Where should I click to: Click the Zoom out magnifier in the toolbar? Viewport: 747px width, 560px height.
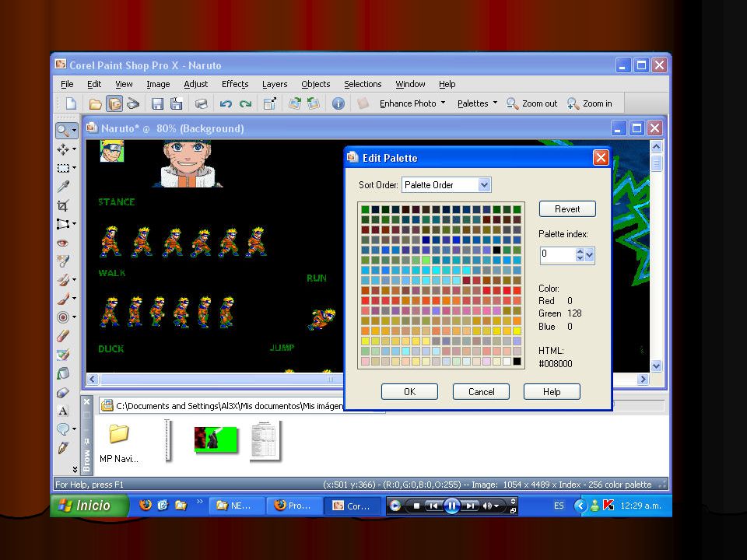[531, 103]
